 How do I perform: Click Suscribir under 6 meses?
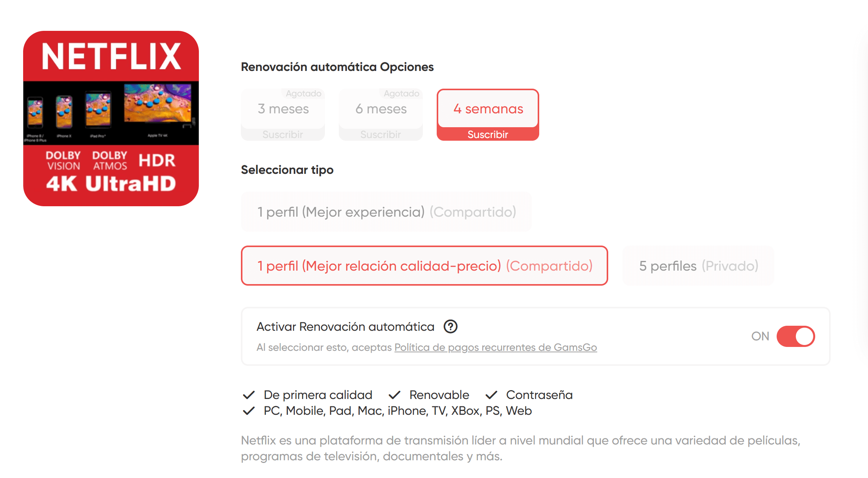click(x=381, y=135)
